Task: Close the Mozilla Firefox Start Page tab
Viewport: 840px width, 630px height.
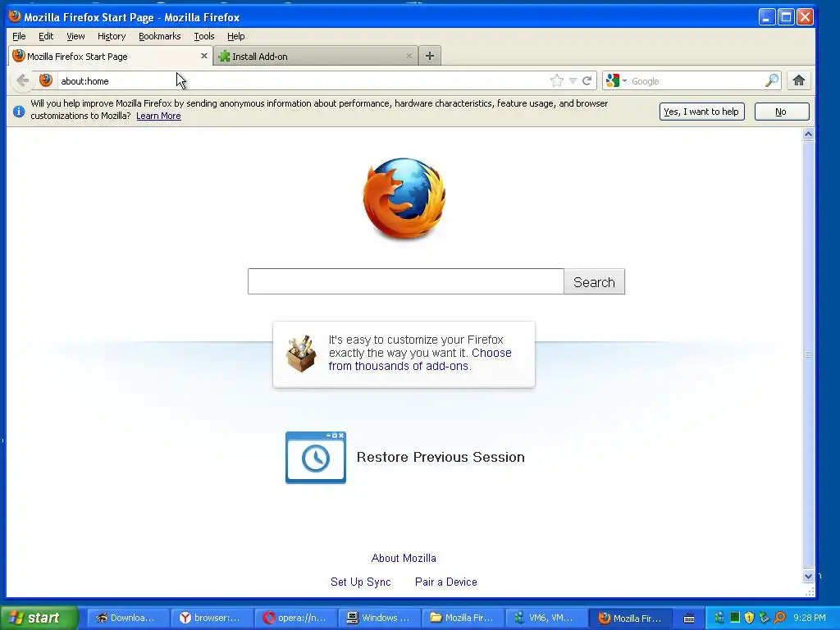Action: click(x=204, y=56)
